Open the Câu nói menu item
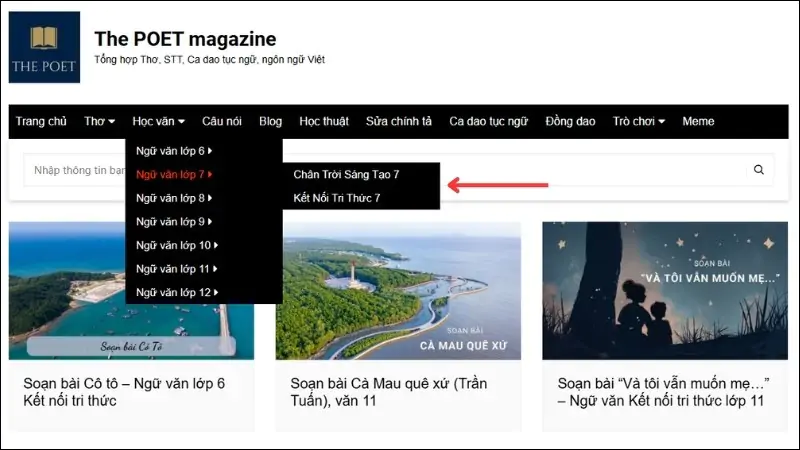Screen dimensions: 800x450 point(222,122)
